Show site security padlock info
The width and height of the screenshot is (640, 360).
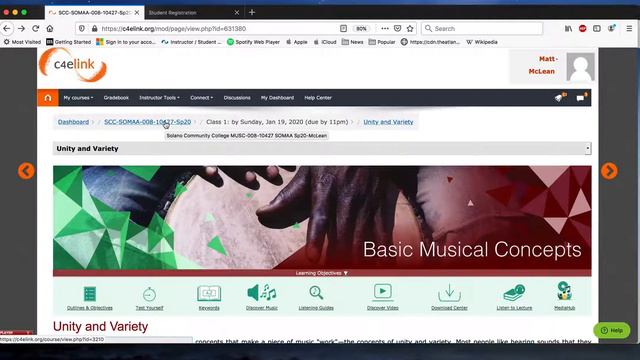point(94,29)
